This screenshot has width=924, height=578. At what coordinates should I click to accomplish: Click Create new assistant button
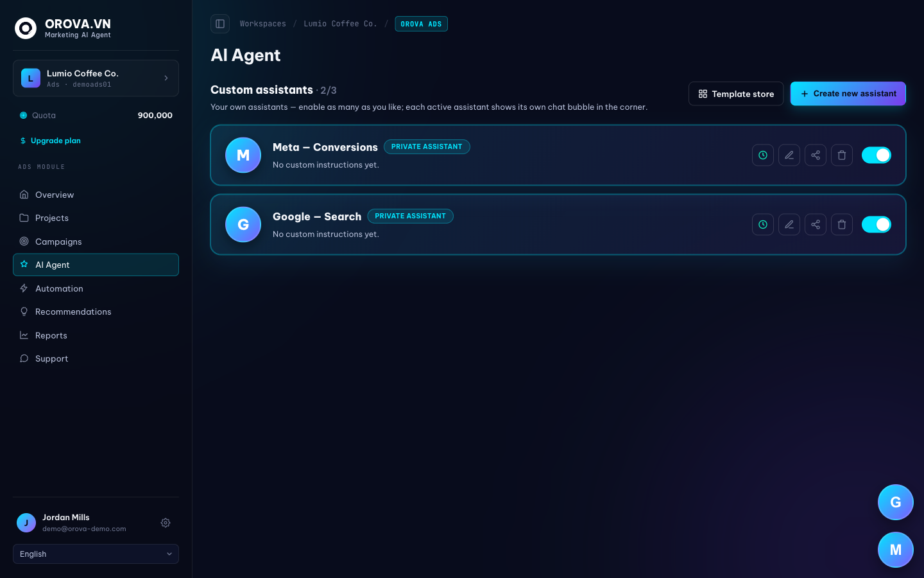pos(848,94)
